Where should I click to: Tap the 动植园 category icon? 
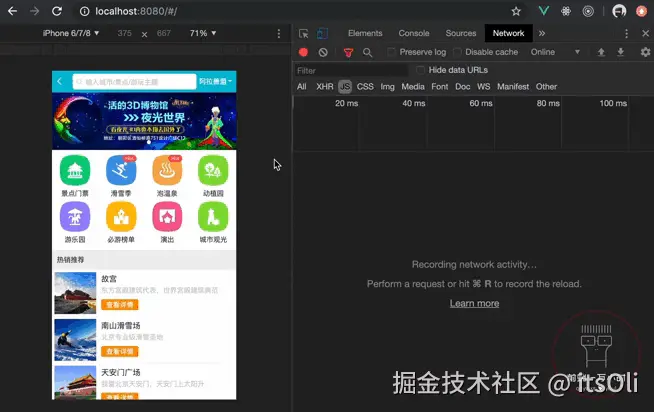pyautogui.click(x=213, y=170)
